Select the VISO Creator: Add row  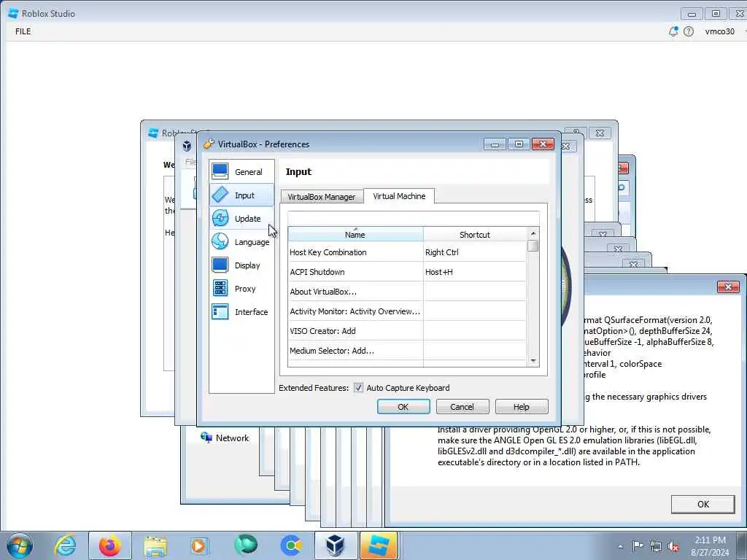(x=407, y=330)
